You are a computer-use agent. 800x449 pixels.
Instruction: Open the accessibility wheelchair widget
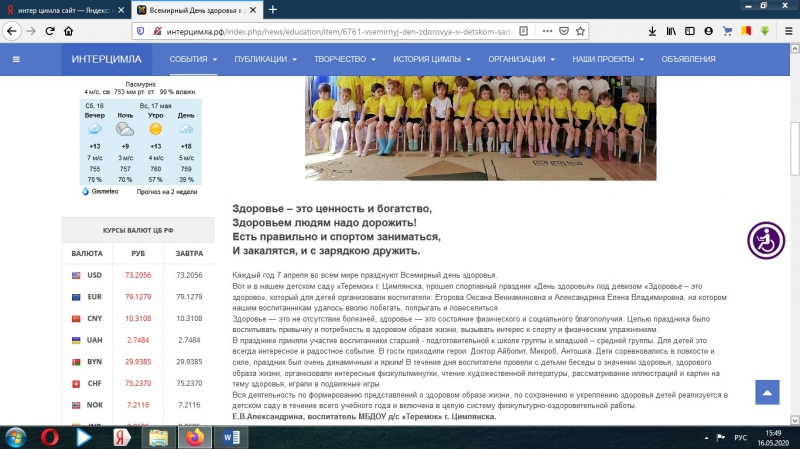click(766, 240)
